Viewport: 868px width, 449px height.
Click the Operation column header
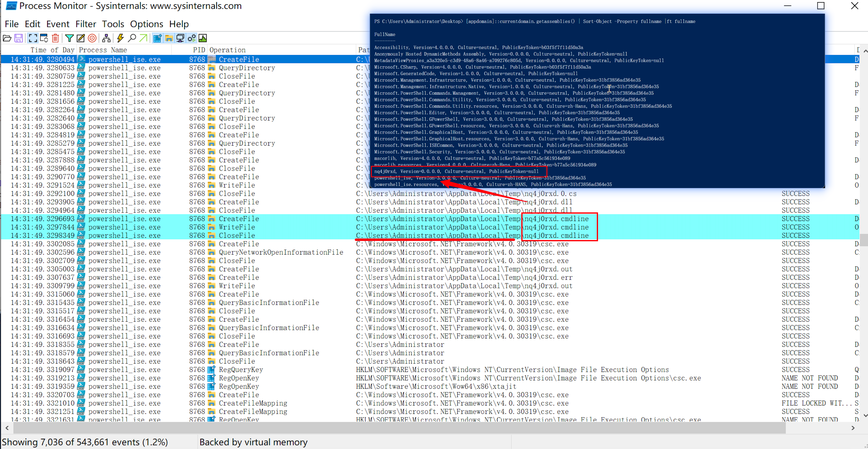[x=227, y=50]
